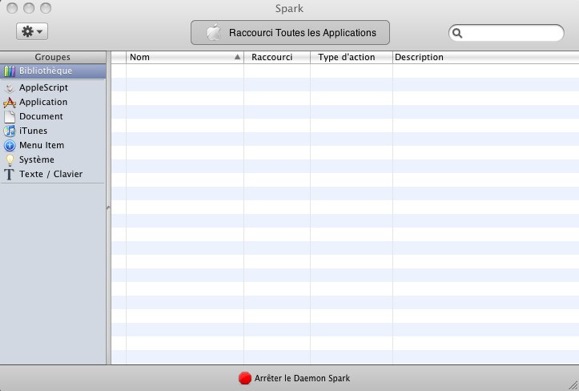The height and width of the screenshot is (391, 579).
Task: Toggle Nom column sort arrow
Action: tap(237, 57)
